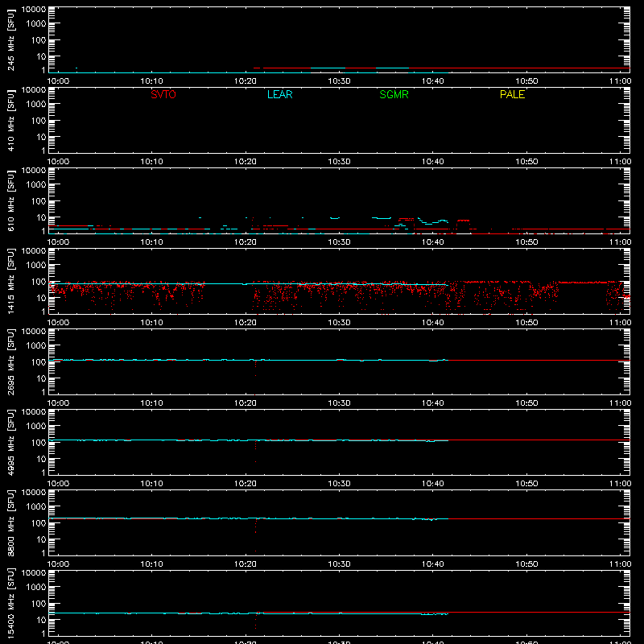644x644 pixels.
Task: Click the 100 tick on the 2695 MHz axis
Action: coord(39,362)
